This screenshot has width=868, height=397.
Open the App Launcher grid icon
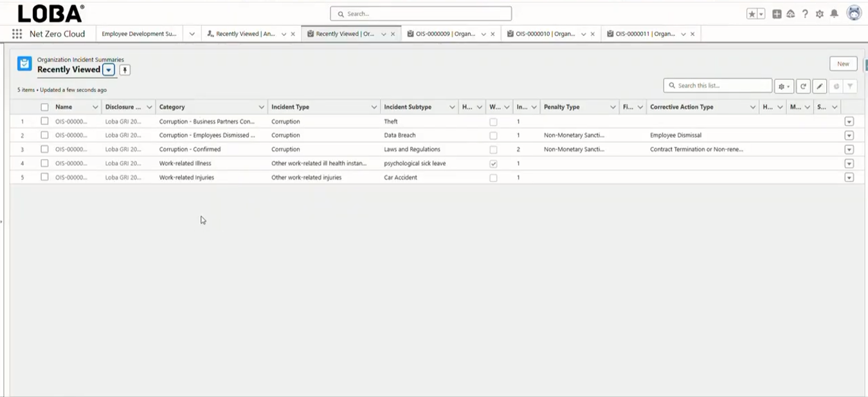click(x=17, y=34)
